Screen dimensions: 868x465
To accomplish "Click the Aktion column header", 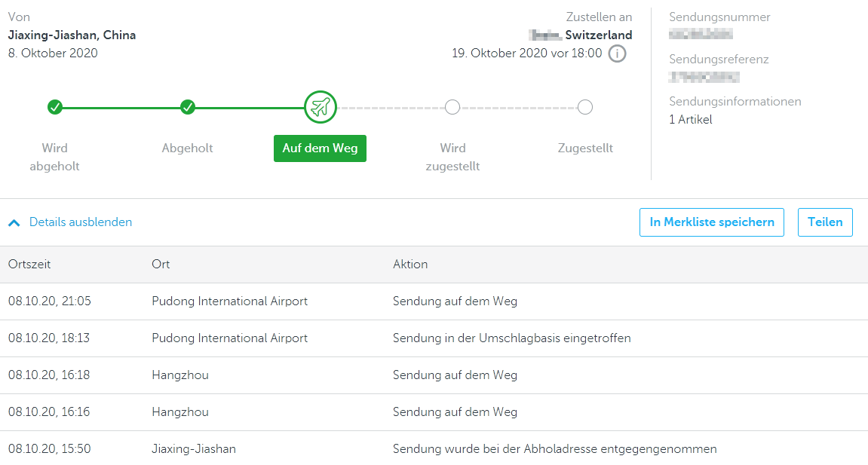I will coord(410,265).
